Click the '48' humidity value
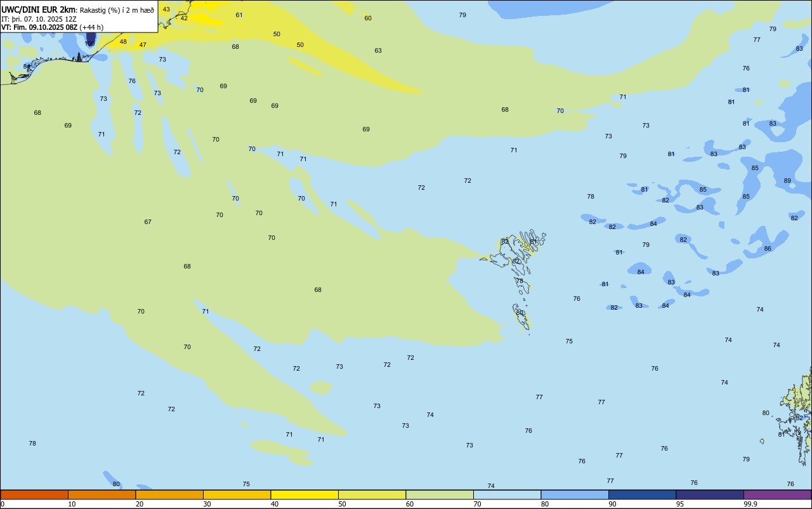Image resolution: width=812 pixels, height=509 pixels. [x=123, y=42]
